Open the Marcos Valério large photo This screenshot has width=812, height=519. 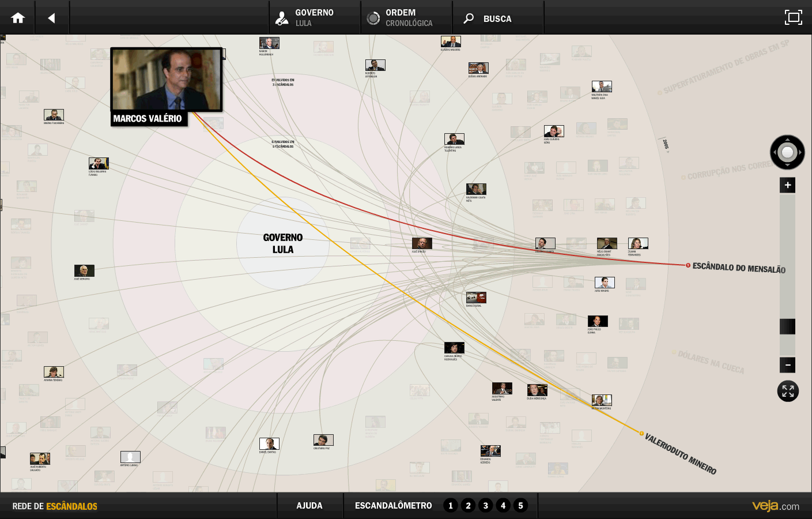click(167, 79)
